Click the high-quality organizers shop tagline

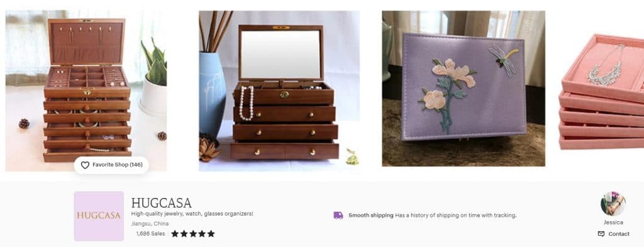click(x=192, y=214)
